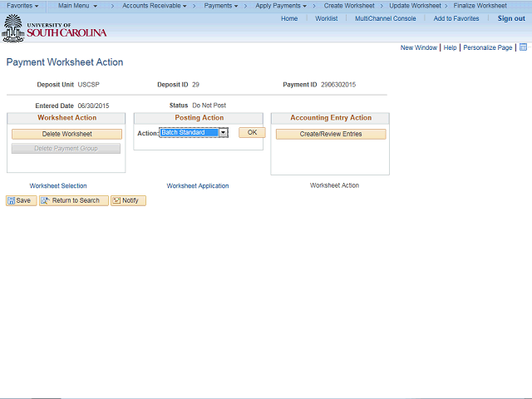
Task: Click the Deposit ID value 29
Action: pyautogui.click(x=195, y=85)
